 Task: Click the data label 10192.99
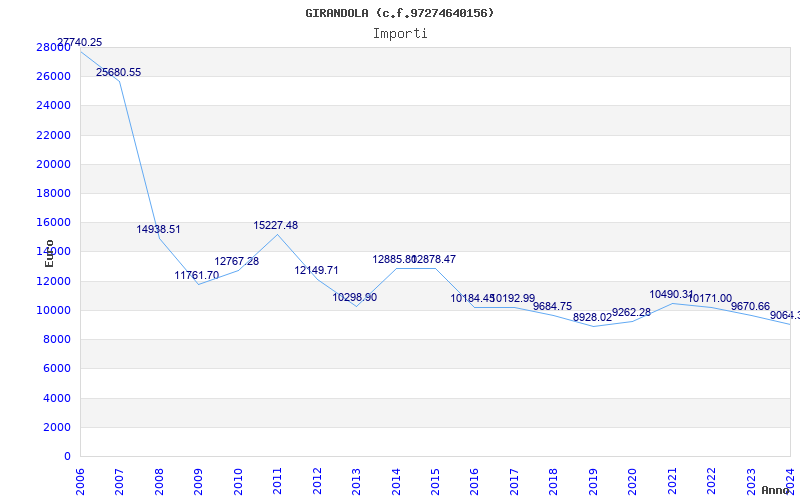coord(513,298)
